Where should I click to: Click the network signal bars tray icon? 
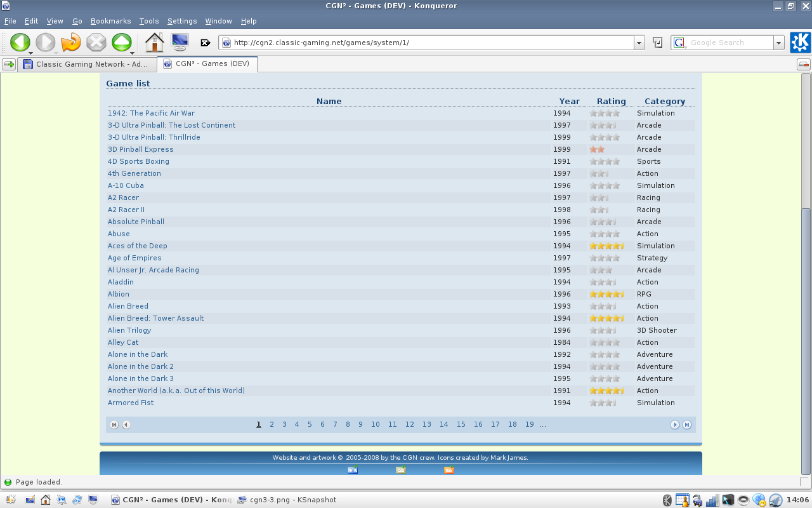[x=712, y=500]
